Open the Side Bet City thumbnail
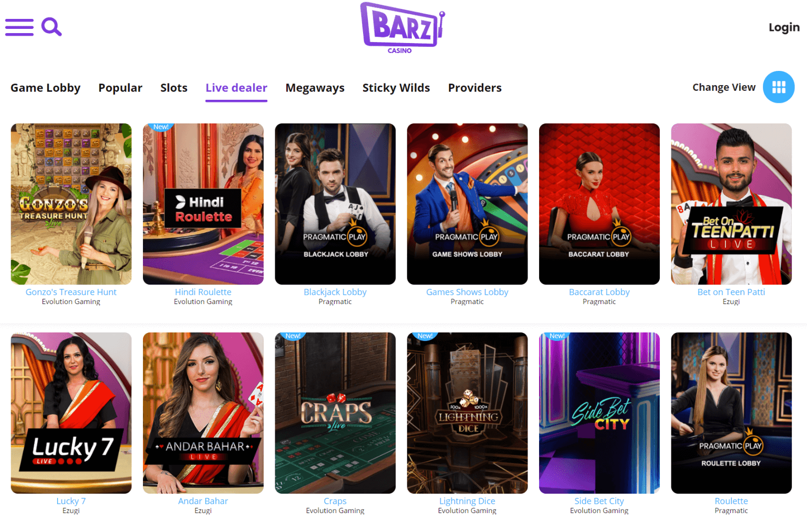The width and height of the screenshot is (807, 532). coord(599,413)
